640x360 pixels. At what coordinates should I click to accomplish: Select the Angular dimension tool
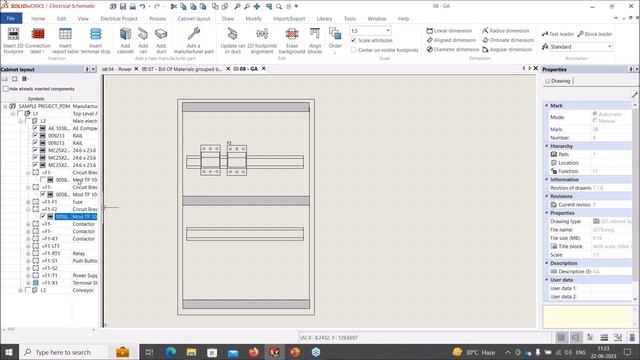coord(507,49)
